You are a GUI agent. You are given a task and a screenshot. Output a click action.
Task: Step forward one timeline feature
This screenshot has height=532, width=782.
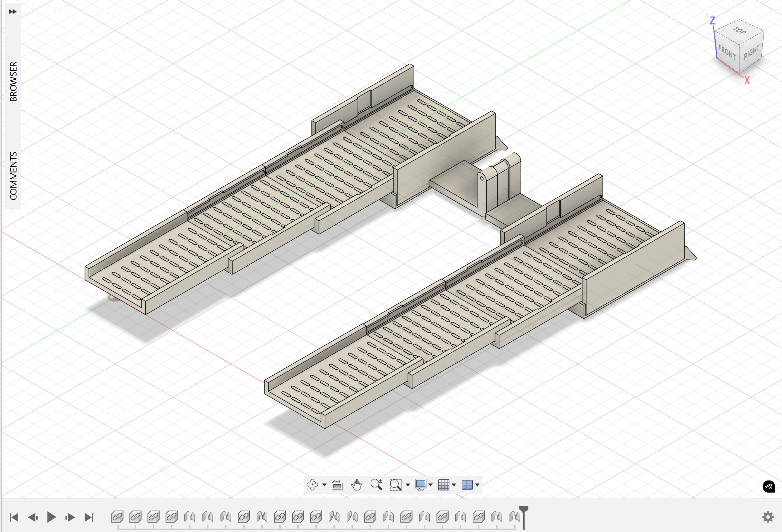pos(70,517)
